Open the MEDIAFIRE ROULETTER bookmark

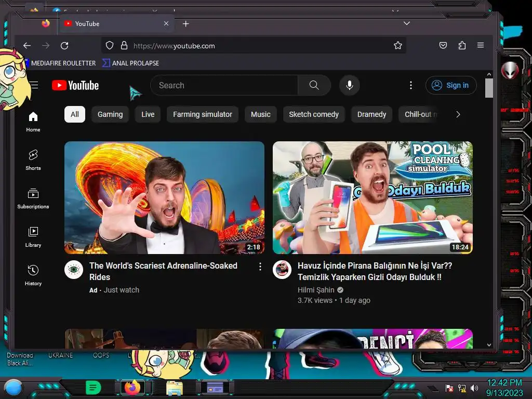[61, 63]
